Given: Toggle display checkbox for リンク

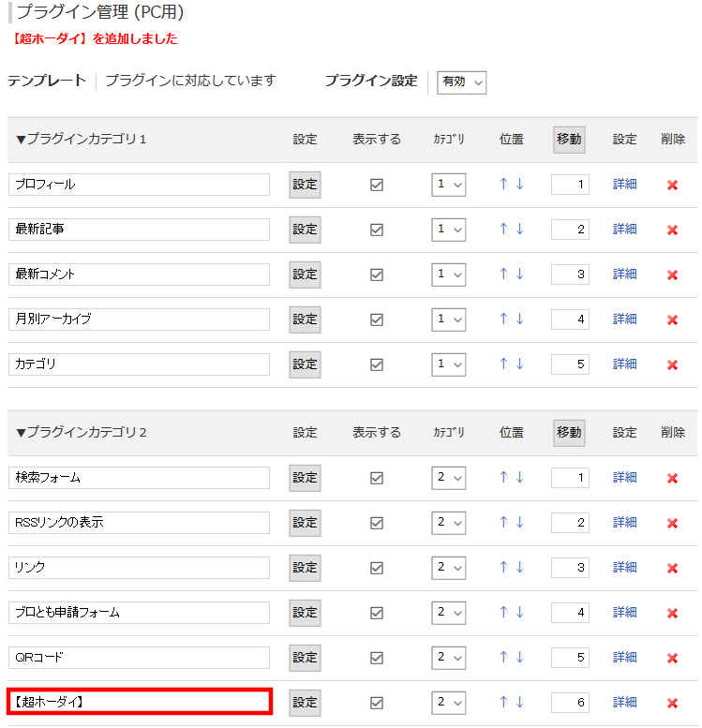Looking at the screenshot, I should pyautogui.click(x=377, y=569).
